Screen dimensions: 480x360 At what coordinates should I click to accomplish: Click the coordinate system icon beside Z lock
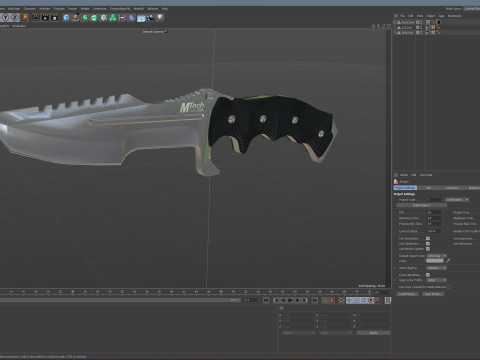pos(25,17)
